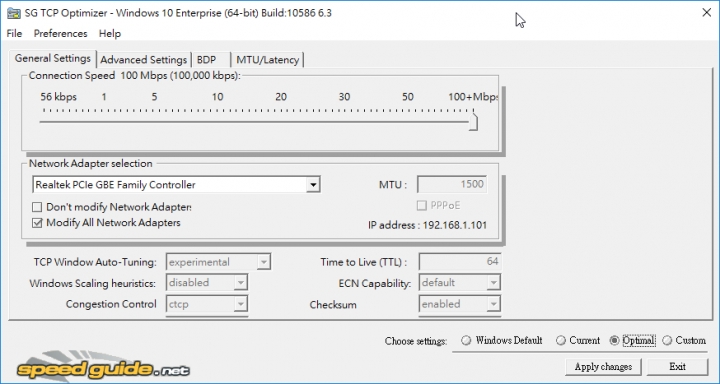
Task: Select the Windows Default radio button
Action: pyautogui.click(x=466, y=340)
